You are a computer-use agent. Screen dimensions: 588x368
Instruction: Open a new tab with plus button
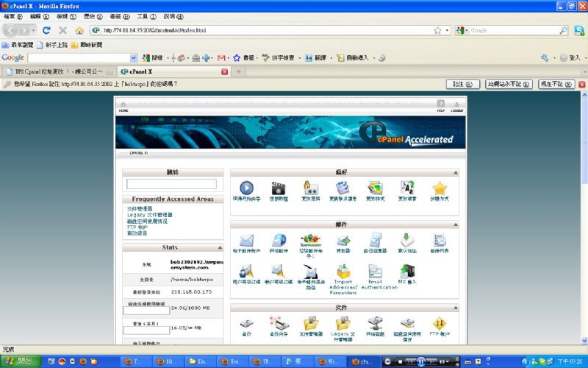[x=238, y=71]
